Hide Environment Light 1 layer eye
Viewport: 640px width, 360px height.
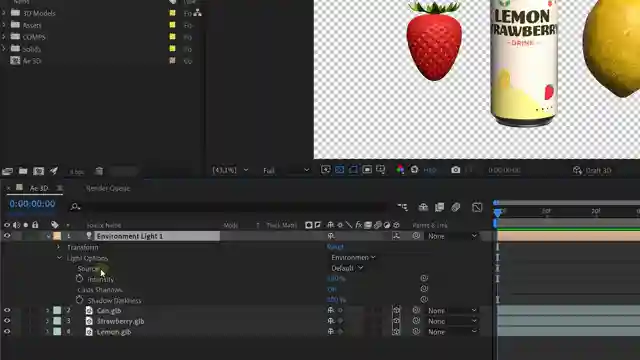pos(7,236)
